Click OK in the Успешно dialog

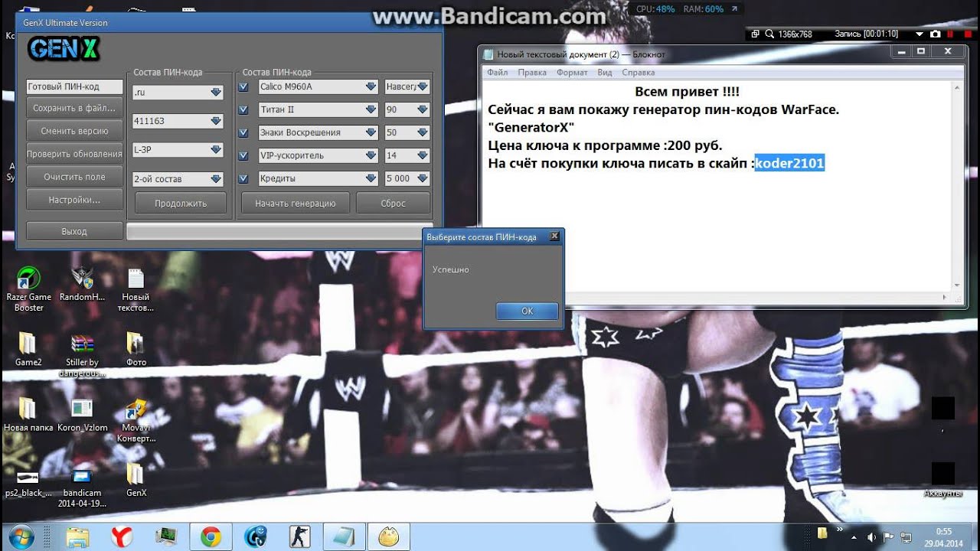(x=527, y=311)
